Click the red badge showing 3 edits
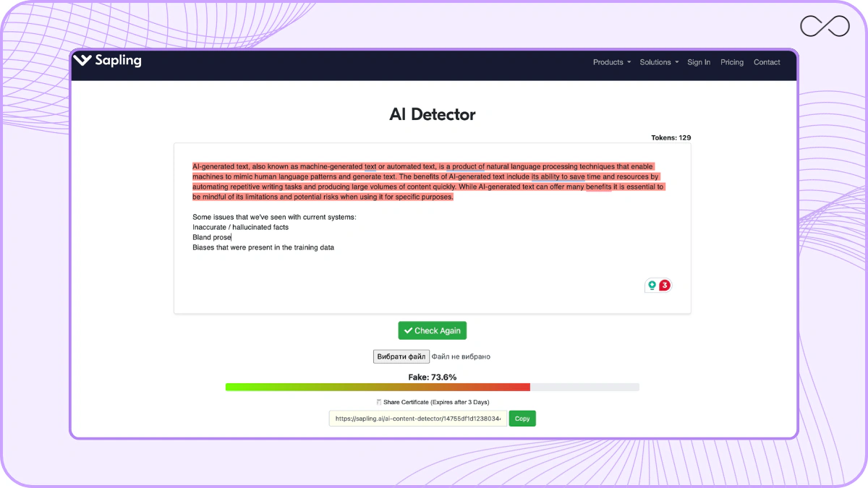The width and height of the screenshot is (868, 488). [665, 286]
